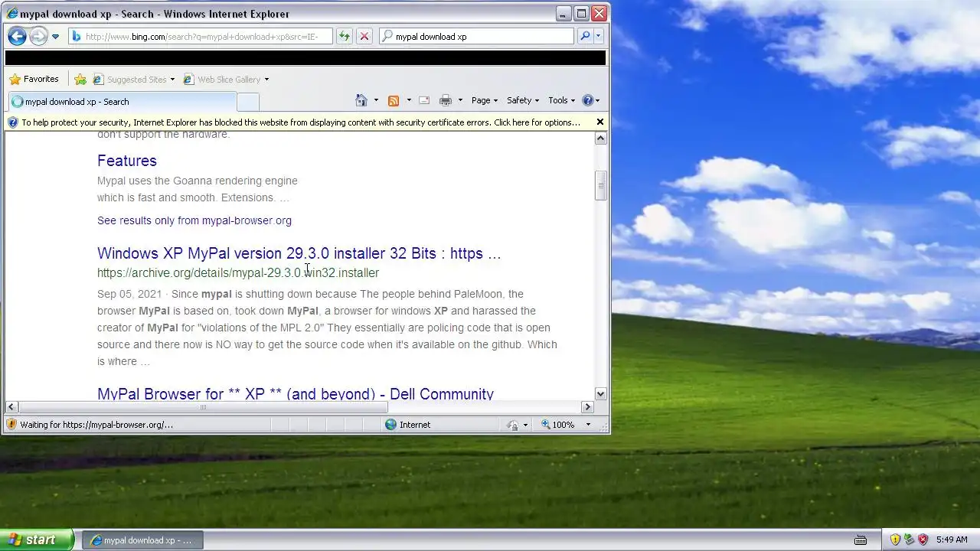Open Web Slice Gallery dropdown
The image size is (980, 551).
[226, 79]
